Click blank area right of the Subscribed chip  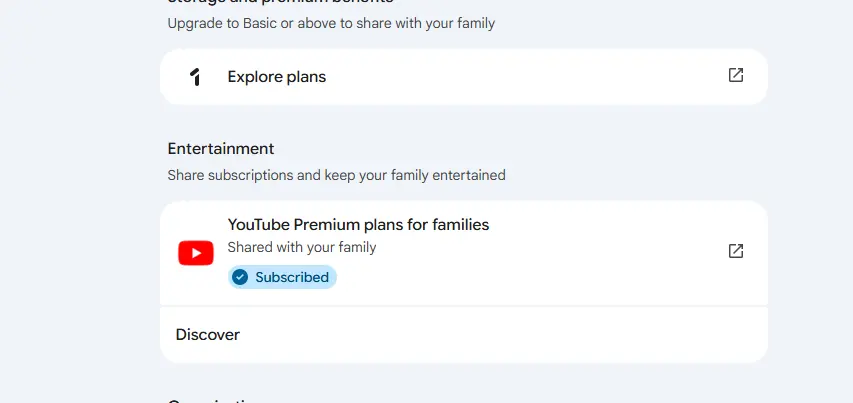click(x=517, y=277)
